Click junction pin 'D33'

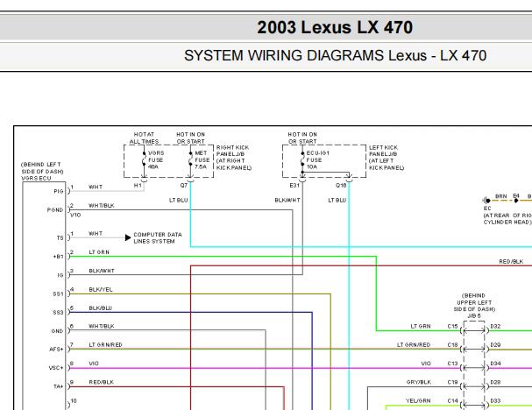pyautogui.click(x=495, y=401)
